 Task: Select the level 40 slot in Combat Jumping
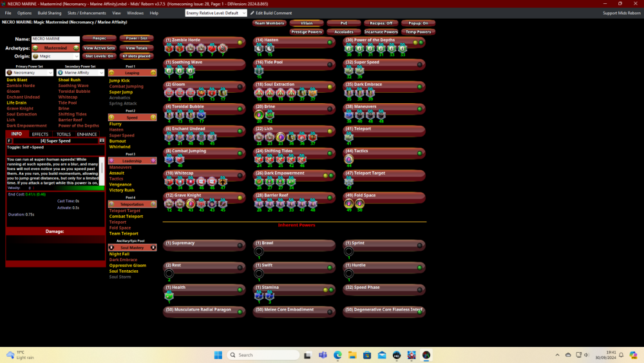point(180,160)
